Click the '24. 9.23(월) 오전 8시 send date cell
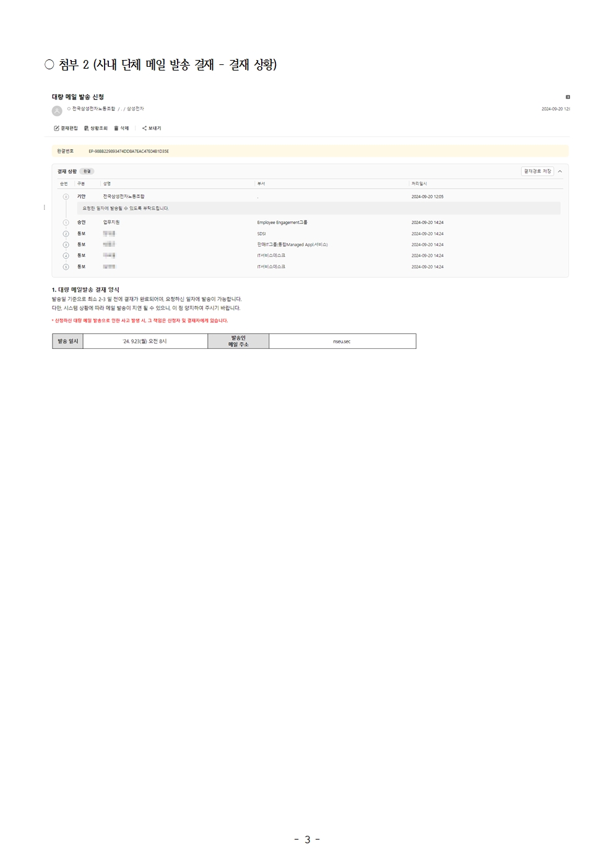This screenshot has height=868, width=614. point(145,342)
